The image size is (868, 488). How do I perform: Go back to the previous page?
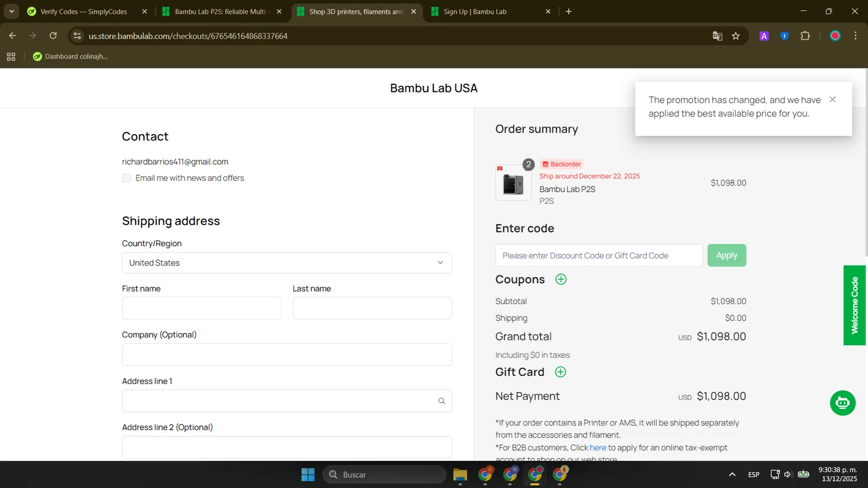coord(12,36)
